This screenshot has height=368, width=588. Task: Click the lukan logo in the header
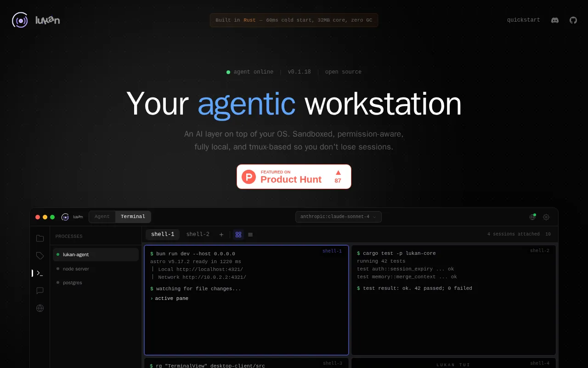tap(36, 20)
